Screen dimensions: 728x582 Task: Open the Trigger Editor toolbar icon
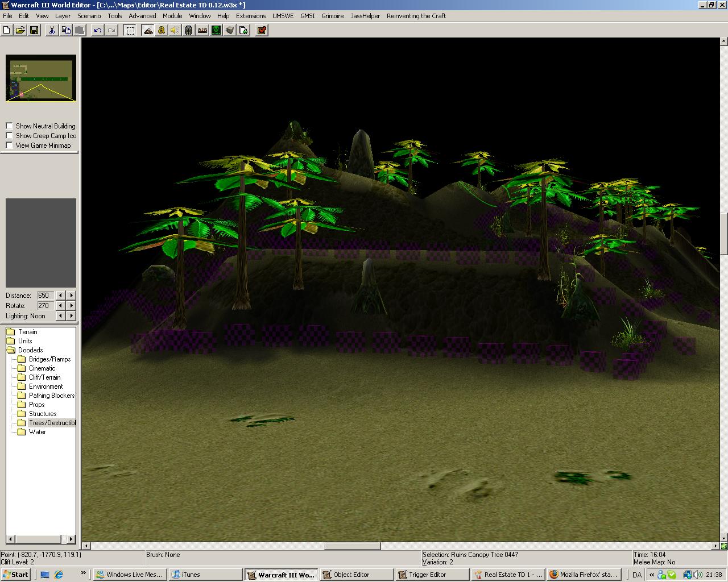click(162, 30)
